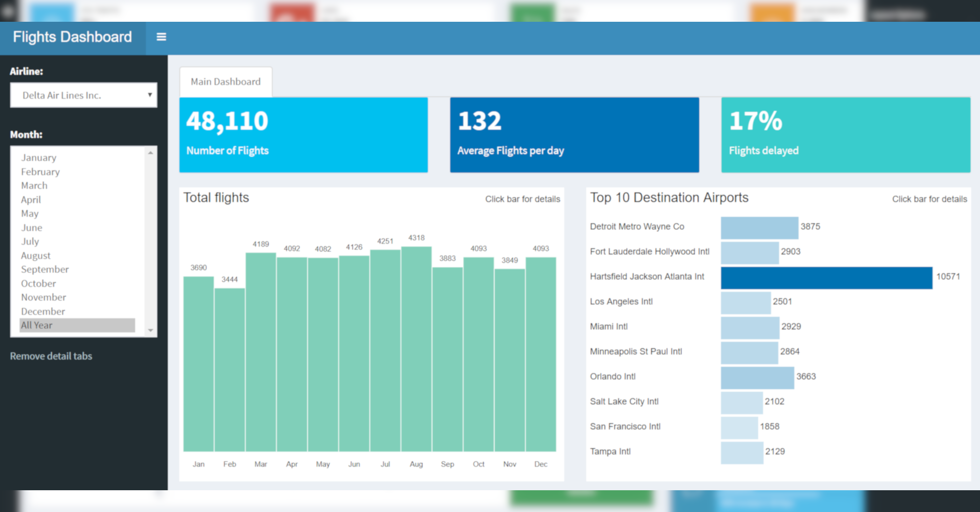Click the Orlando Intl destination bar

pos(757,378)
